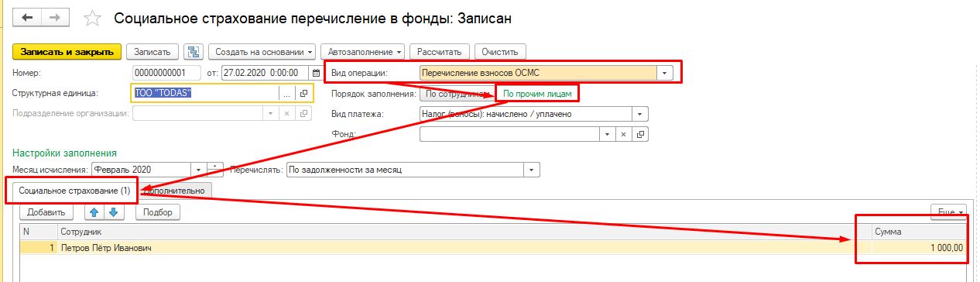
Task: Click 'Записать и закрыть'
Action: click(x=67, y=52)
